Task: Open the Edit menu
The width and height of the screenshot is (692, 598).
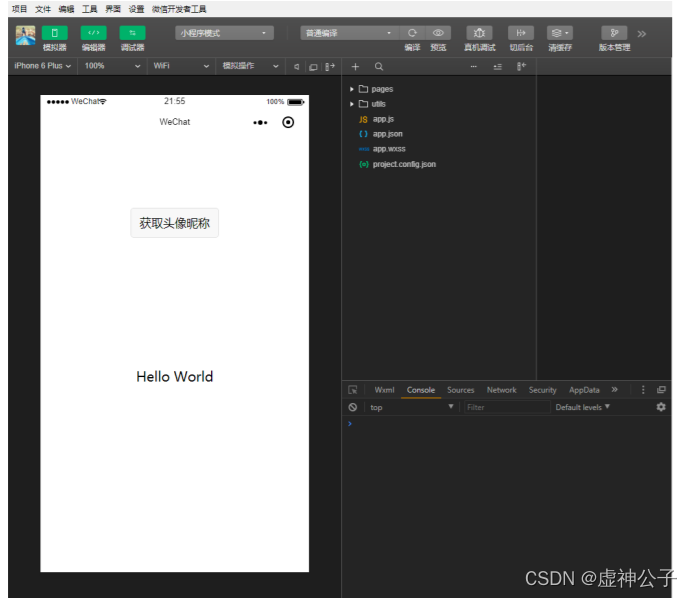Action: pos(66,9)
